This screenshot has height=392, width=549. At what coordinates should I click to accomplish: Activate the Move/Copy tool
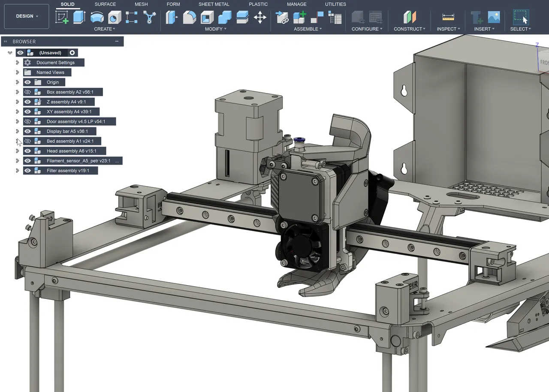[x=259, y=17]
